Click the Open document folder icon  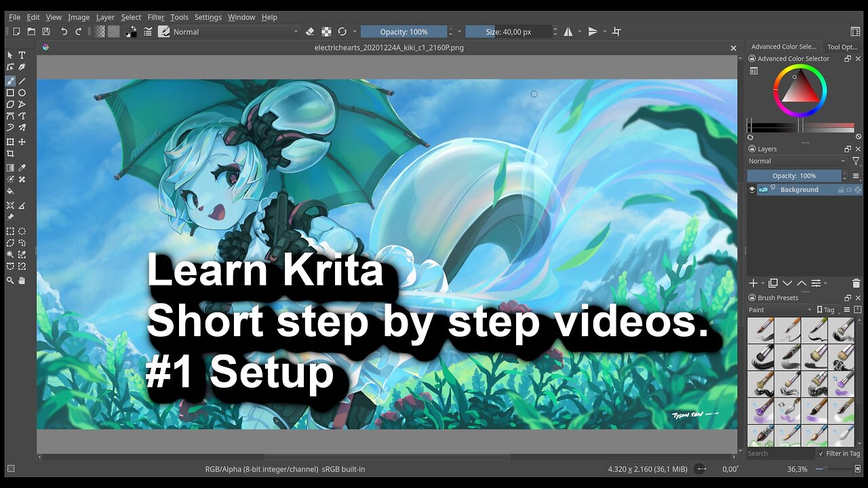[x=31, y=31]
